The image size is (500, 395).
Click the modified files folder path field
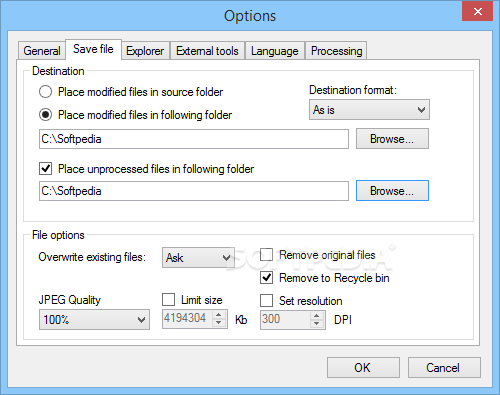(194, 139)
